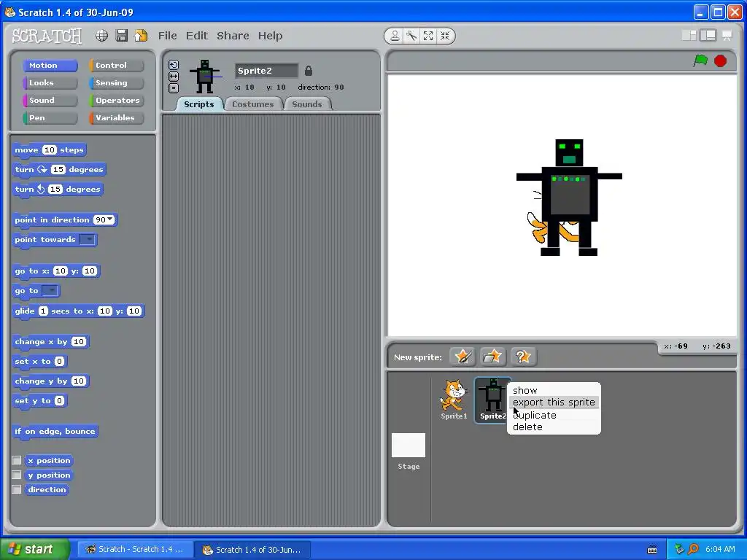
Task: Click the set x to value field
Action: pos(59,362)
